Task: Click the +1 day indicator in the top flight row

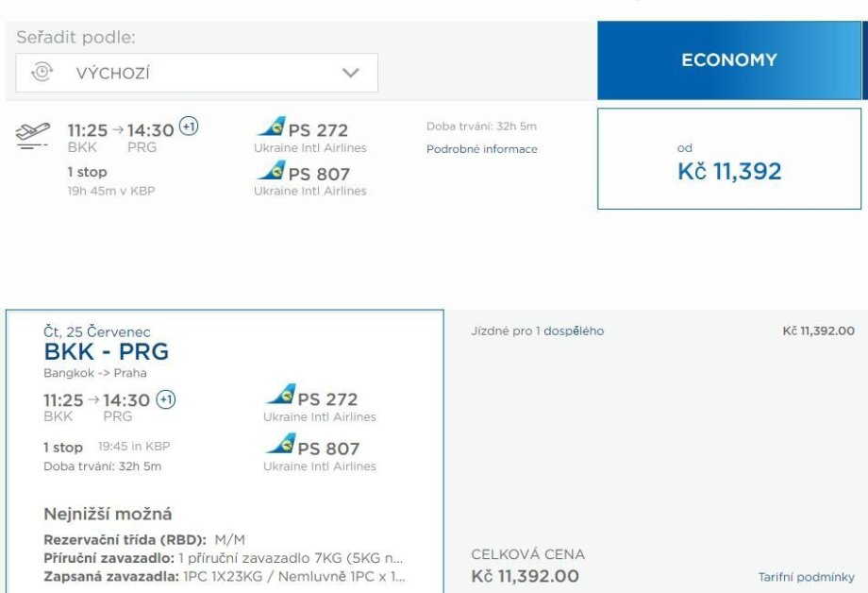Action: coord(189,127)
